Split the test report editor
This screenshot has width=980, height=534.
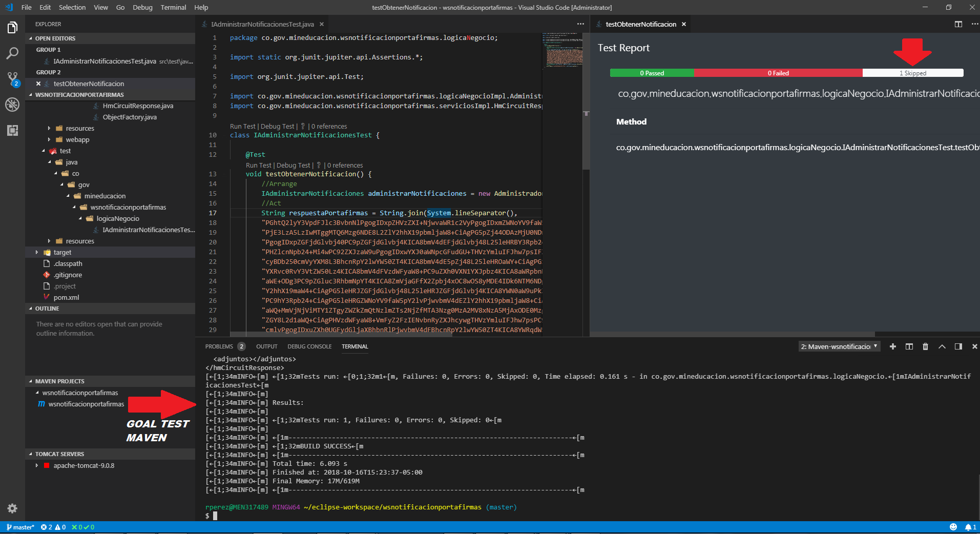point(958,24)
